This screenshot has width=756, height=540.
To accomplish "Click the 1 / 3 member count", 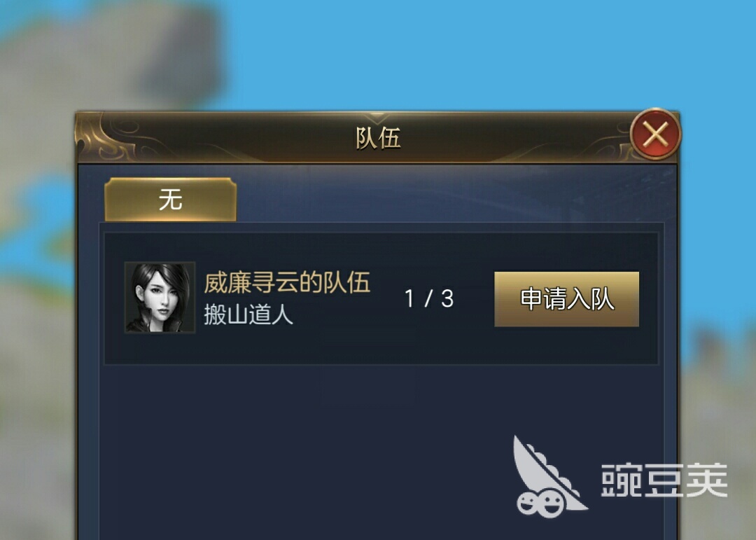I will (428, 298).
